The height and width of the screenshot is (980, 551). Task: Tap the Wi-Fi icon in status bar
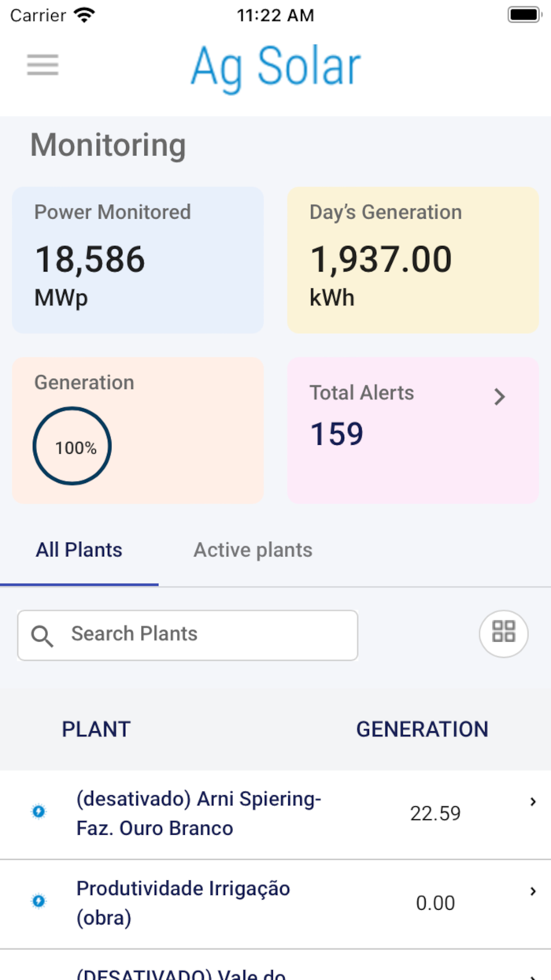click(x=83, y=13)
